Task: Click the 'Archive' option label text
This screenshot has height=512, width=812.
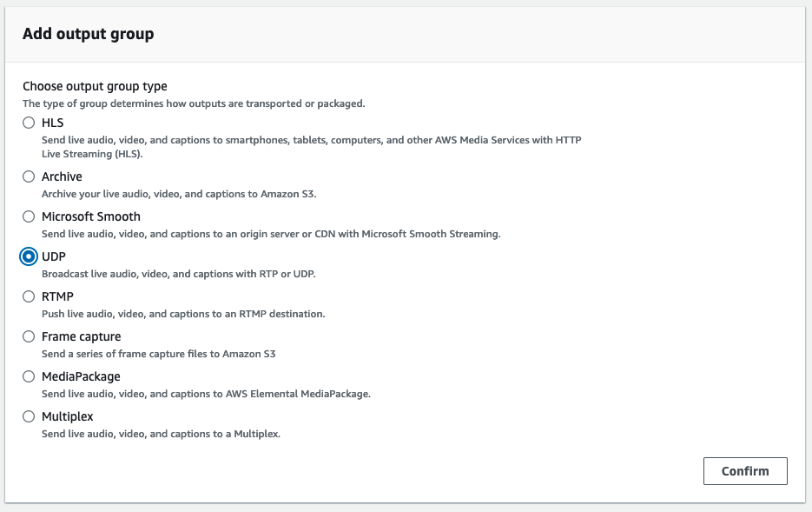Action: tap(62, 176)
